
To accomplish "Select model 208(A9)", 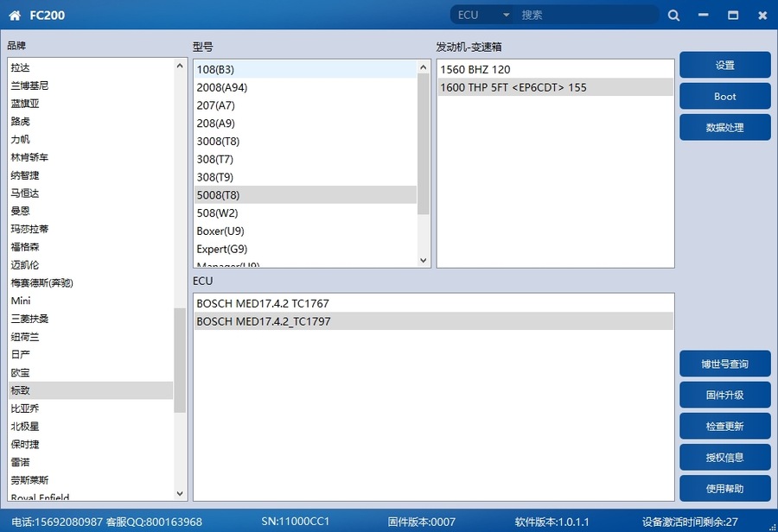I will (x=306, y=123).
